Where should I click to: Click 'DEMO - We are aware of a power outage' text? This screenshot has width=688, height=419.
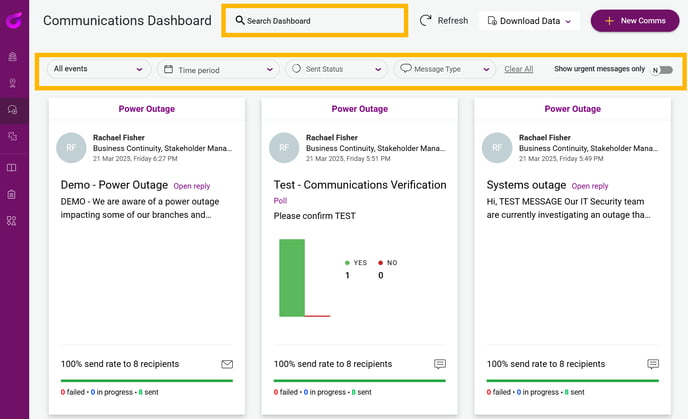click(x=140, y=201)
